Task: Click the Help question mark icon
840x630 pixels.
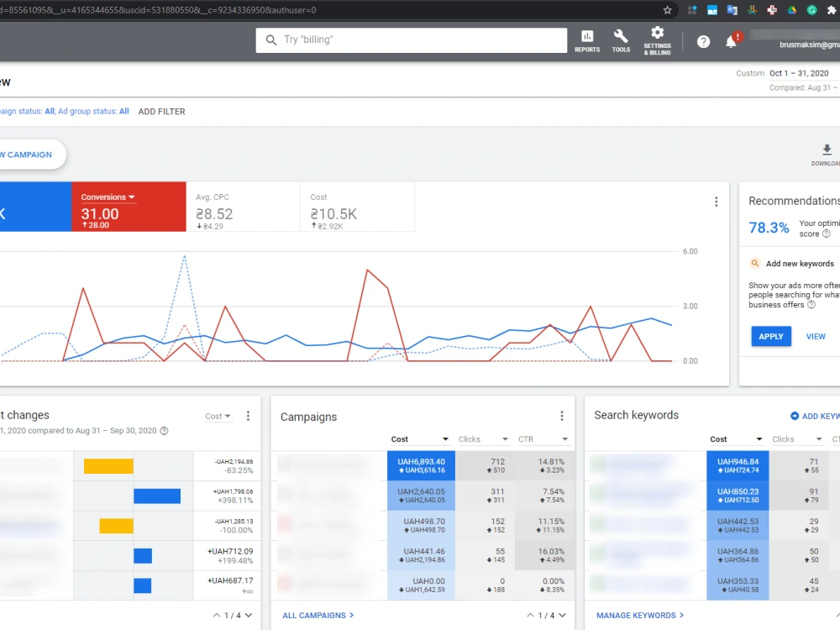Action: pos(703,41)
